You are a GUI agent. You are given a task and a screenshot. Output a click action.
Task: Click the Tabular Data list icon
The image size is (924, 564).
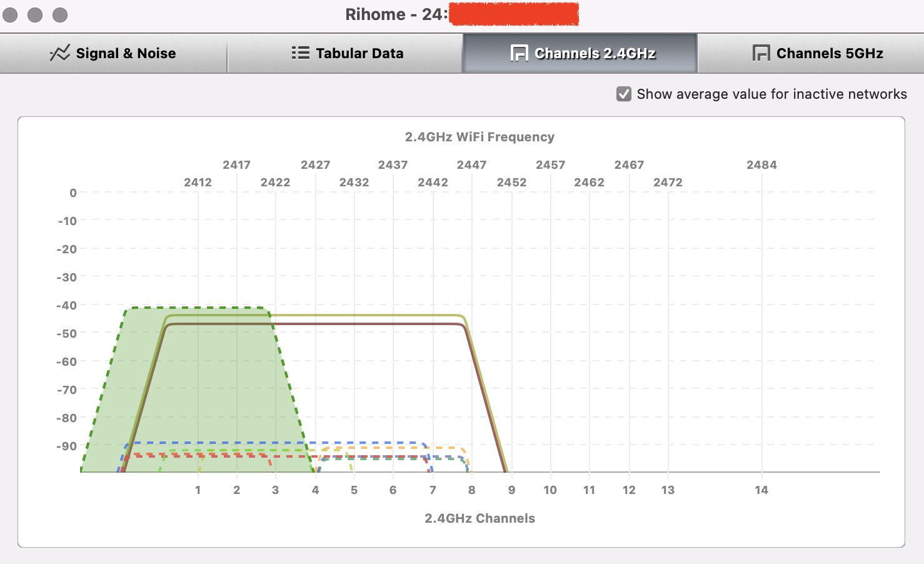(300, 53)
